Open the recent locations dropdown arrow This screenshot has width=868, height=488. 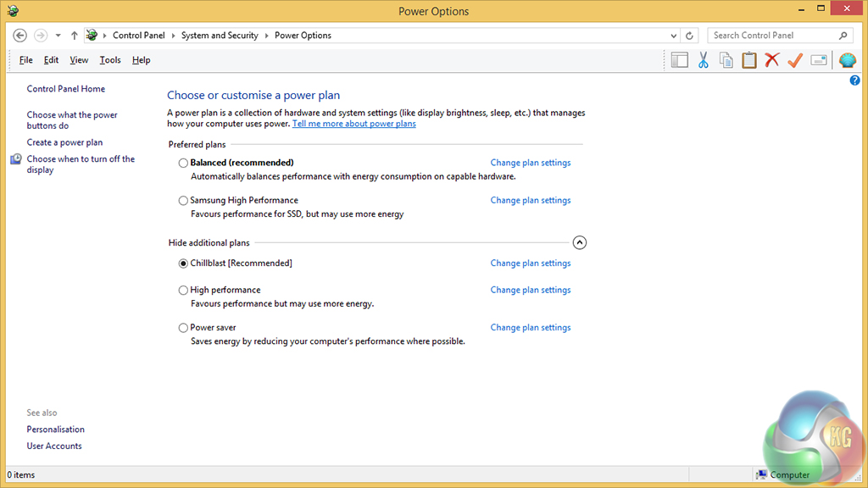click(x=58, y=36)
